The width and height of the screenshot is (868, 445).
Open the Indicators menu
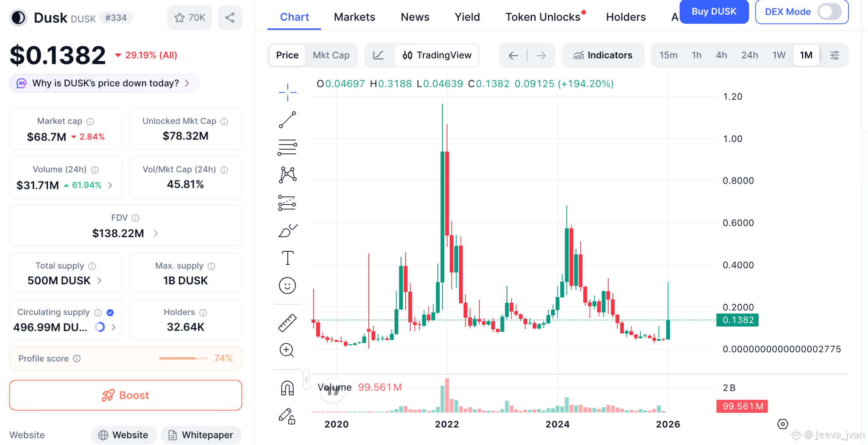pyautogui.click(x=603, y=55)
